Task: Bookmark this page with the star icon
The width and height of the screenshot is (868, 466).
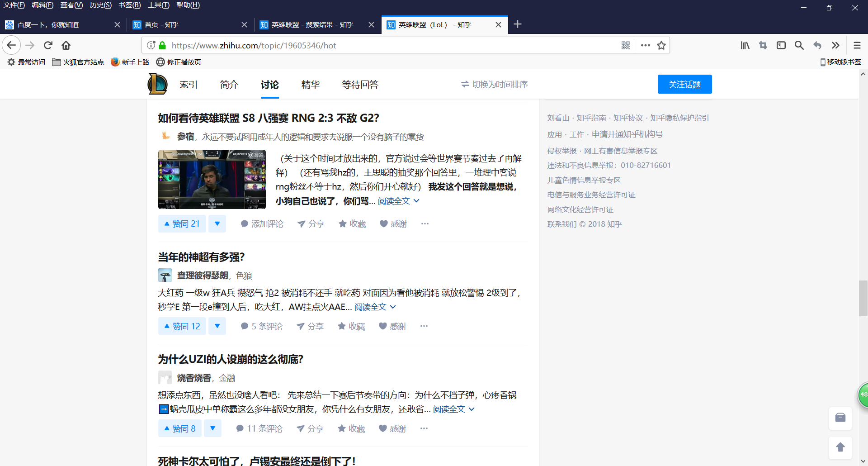Action: click(661, 45)
